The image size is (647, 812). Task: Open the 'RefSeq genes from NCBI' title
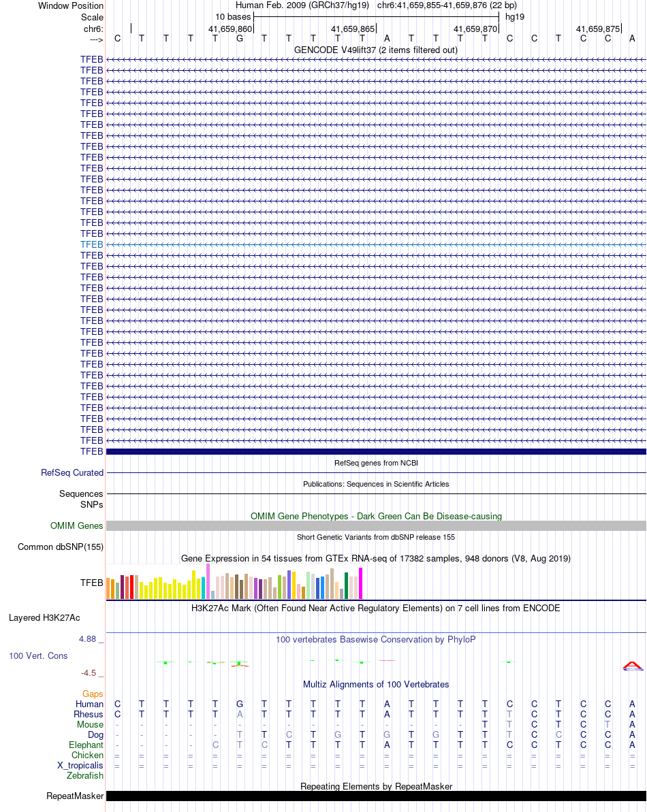[376, 463]
